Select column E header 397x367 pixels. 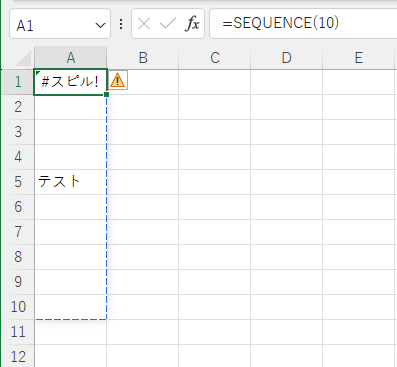(x=359, y=58)
